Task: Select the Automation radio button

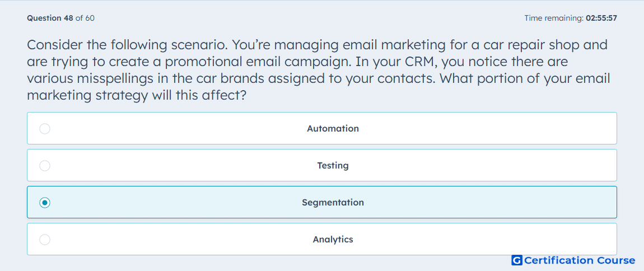Action: click(45, 129)
